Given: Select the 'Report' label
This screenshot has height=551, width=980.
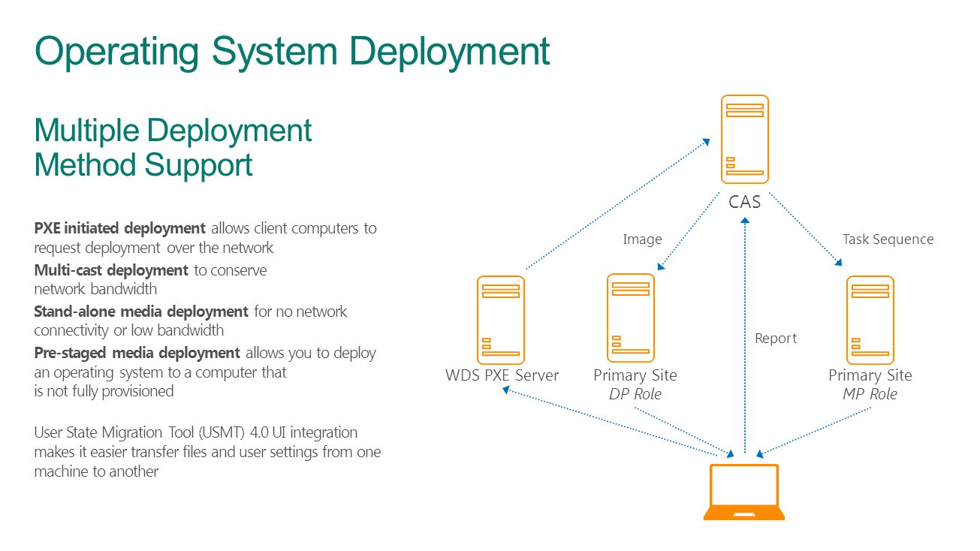Looking at the screenshot, I should click(x=776, y=339).
